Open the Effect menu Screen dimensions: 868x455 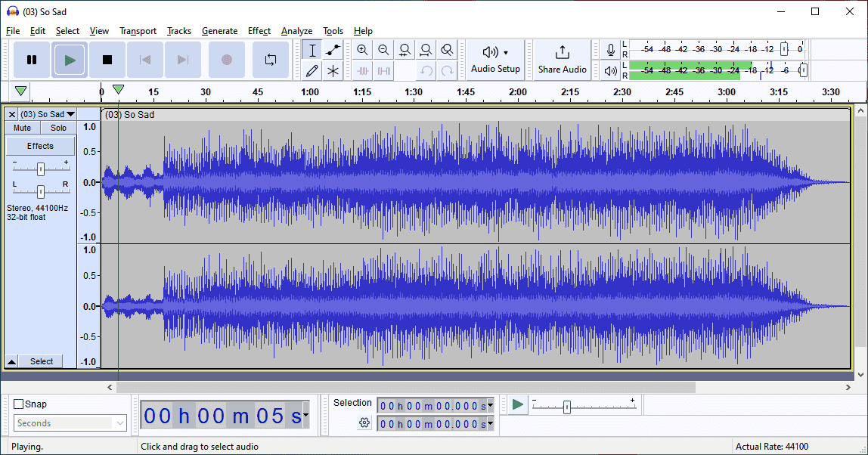tap(259, 31)
